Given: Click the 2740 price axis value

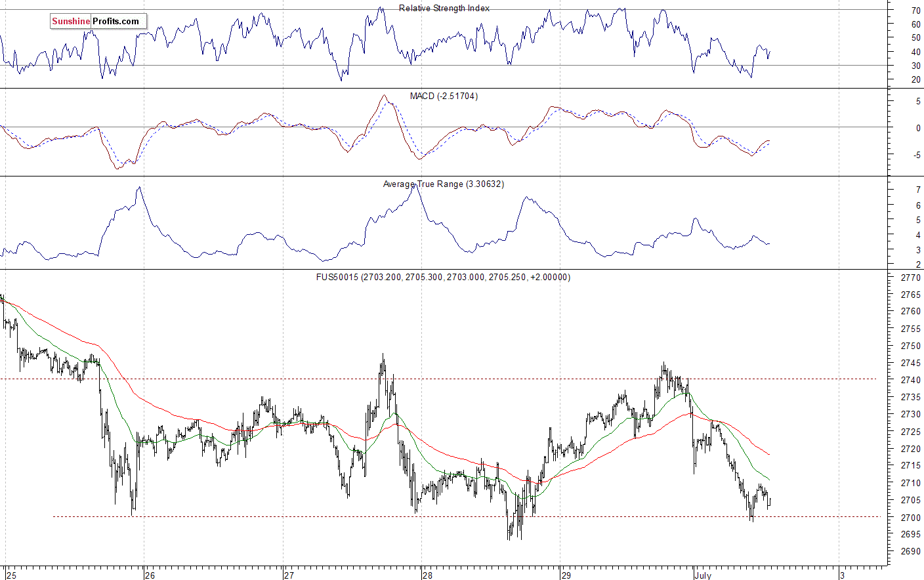Looking at the screenshot, I should [x=910, y=381].
